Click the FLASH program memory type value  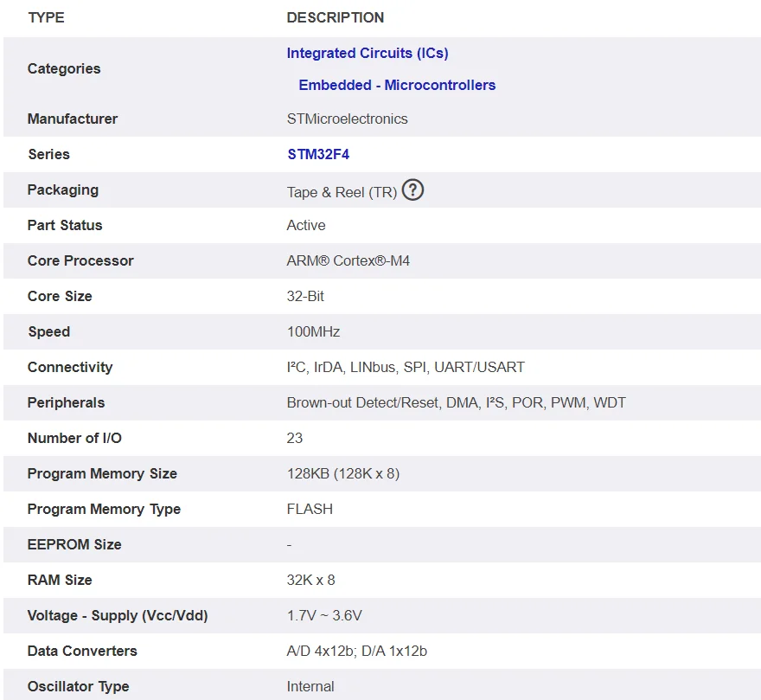pyautogui.click(x=310, y=510)
